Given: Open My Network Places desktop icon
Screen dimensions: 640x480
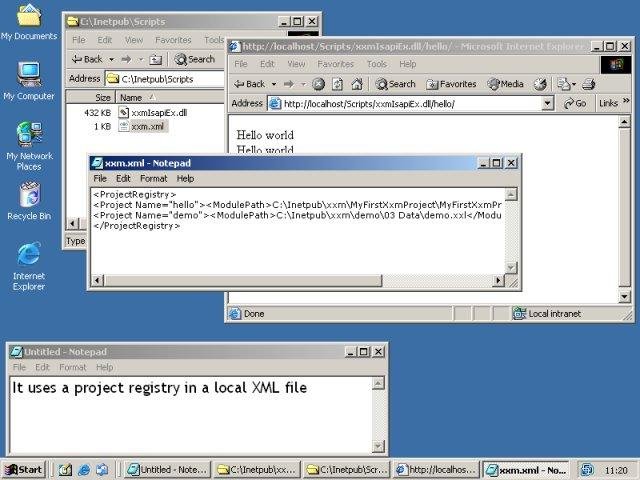Looking at the screenshot, I should (x=29, y=146).
